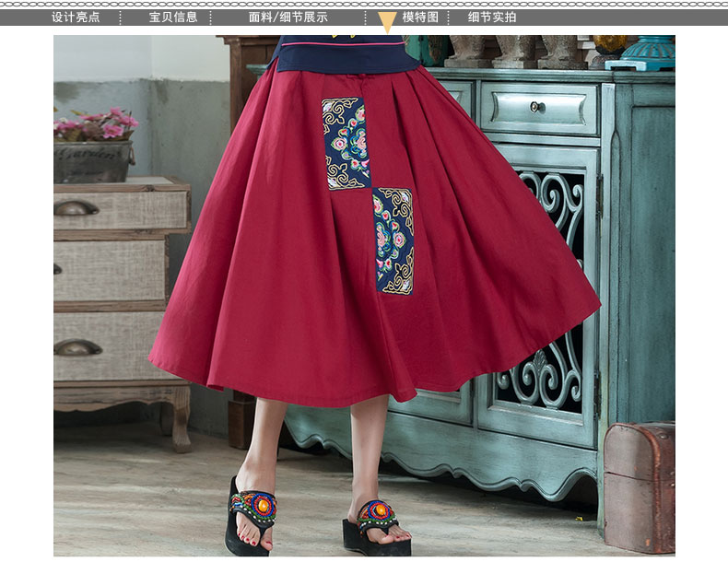This screenshot has height=562, width=728.
Task: Click the upper embroidered patch on the skirt
Action: (x=345, y=143)
